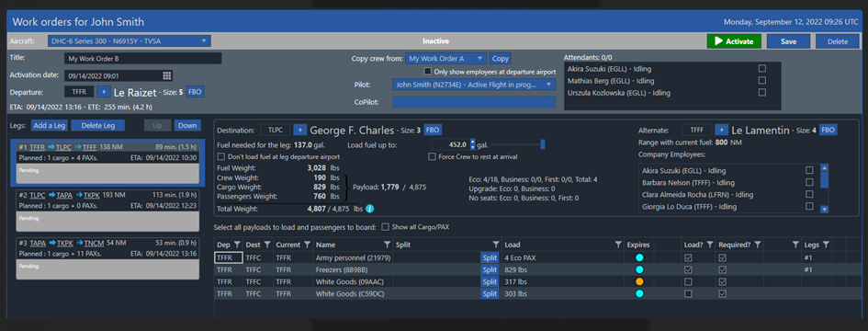Click the plus button next to departure TFFR

point(104,92)
